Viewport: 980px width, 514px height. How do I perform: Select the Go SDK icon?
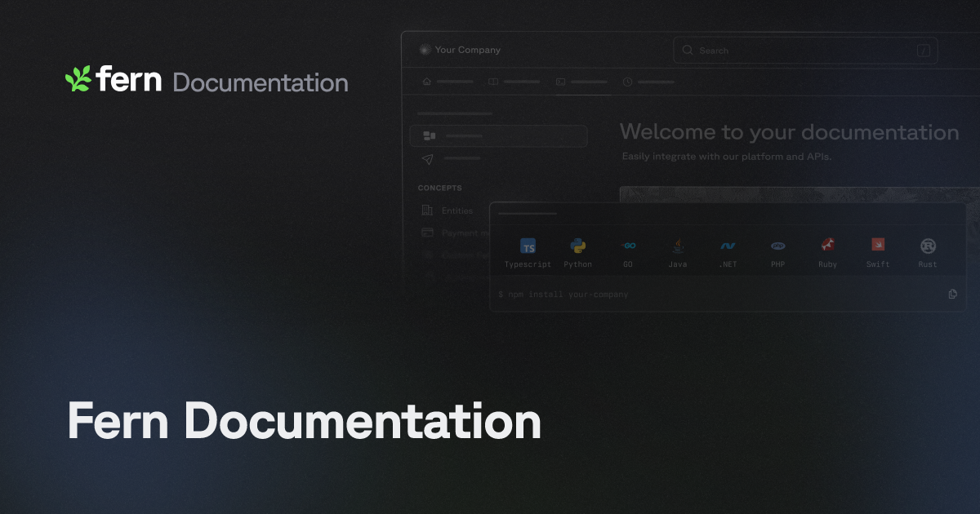point(628,246)
